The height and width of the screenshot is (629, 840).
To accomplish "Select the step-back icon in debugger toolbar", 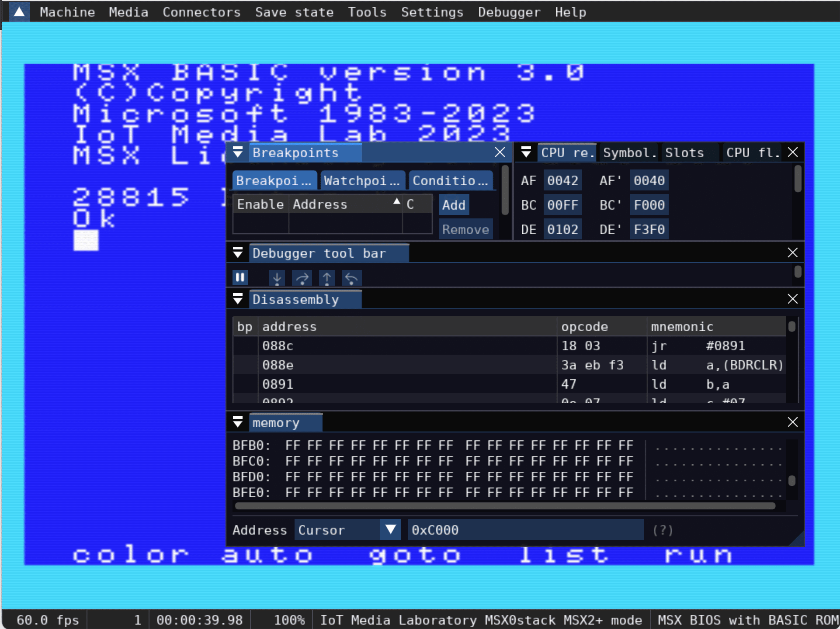I will click(x=351, y=277).
